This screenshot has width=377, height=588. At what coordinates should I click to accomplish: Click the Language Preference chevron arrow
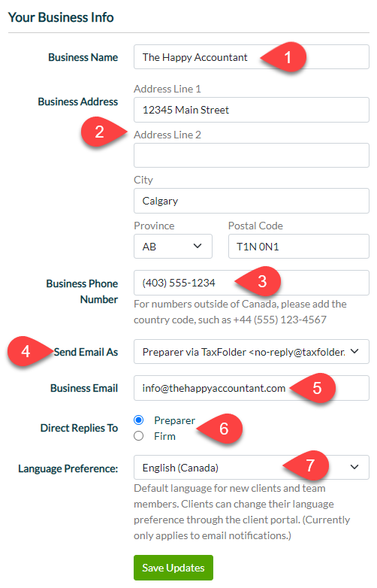[354, 467]
